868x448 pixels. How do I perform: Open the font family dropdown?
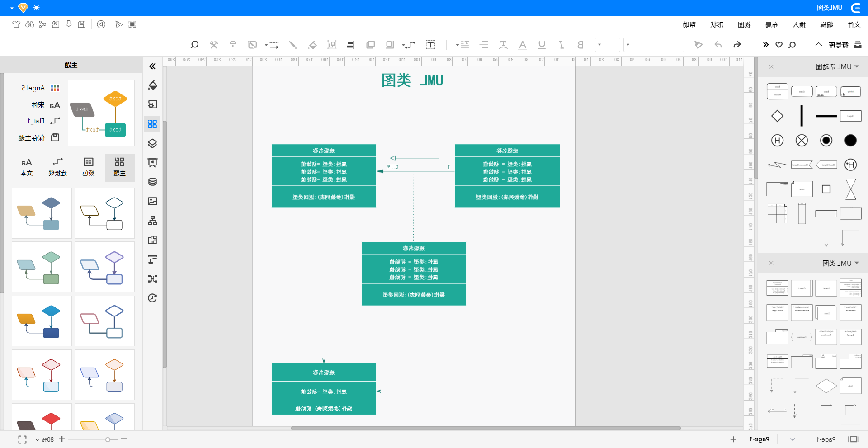pos(654,44)
